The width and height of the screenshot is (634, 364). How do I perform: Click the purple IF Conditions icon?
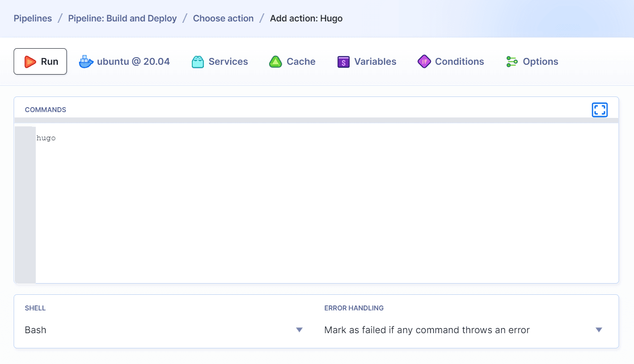tap(424, 62)
